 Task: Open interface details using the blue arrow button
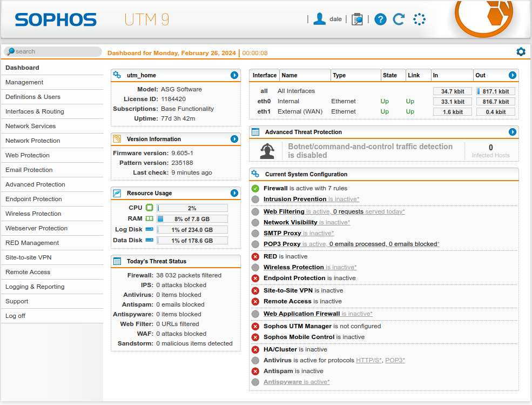pos(513,75)
